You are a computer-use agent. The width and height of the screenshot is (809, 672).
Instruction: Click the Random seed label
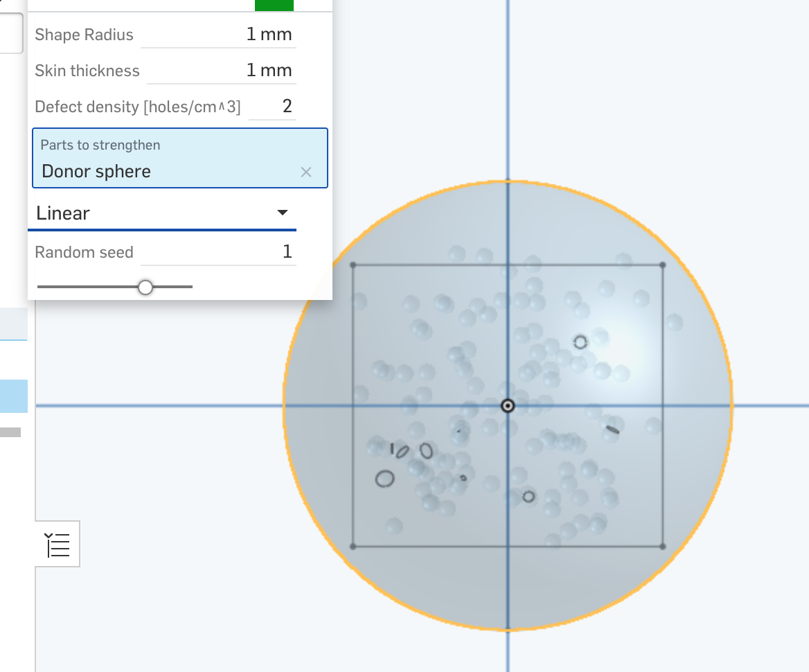click(x=84, y=252)
